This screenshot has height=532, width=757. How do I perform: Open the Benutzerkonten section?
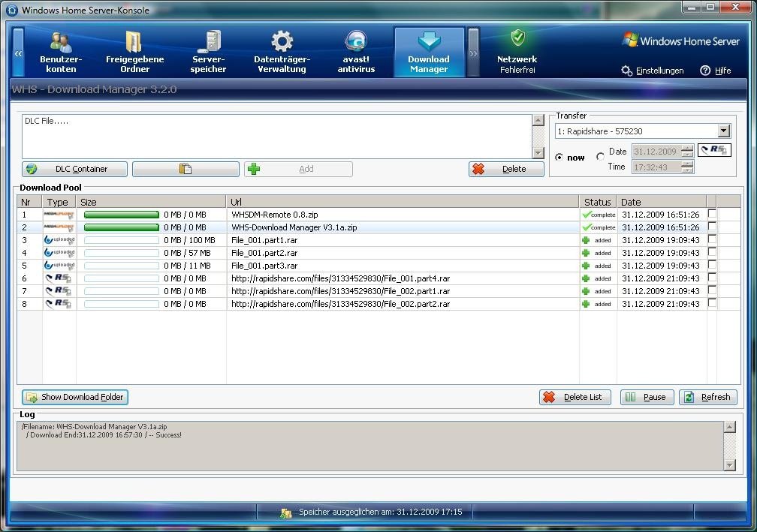(61, 52)
